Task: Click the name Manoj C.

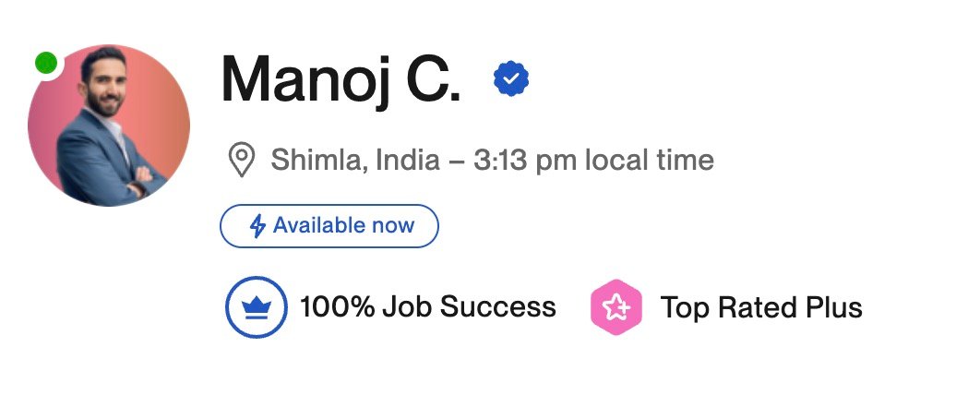Action: pos(341,80)
